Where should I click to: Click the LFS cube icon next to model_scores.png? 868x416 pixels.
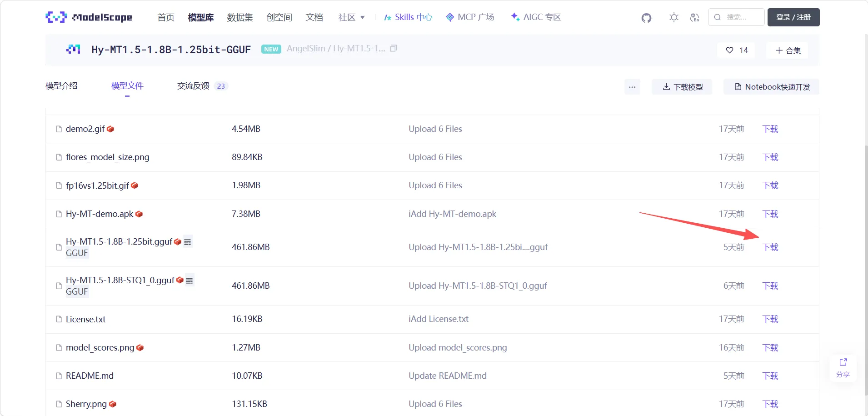(140, 348)
